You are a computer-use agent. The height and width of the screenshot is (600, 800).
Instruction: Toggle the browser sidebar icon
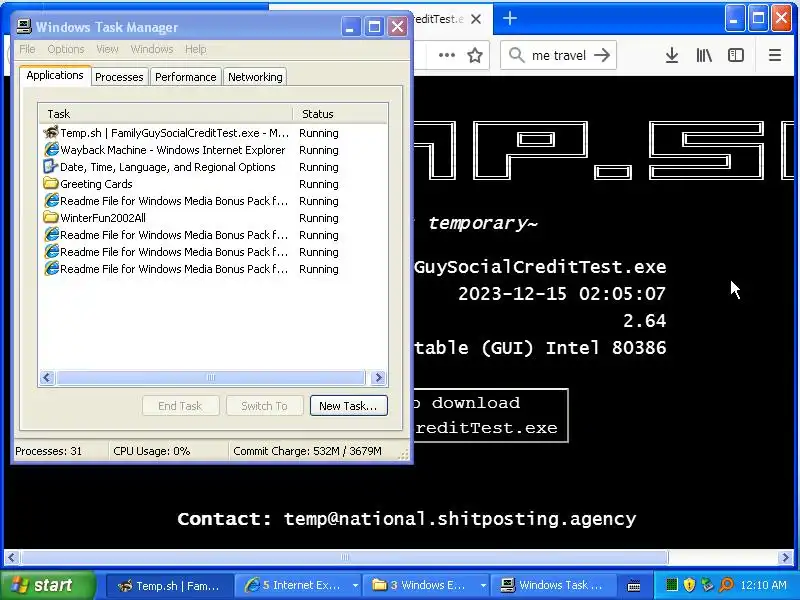coord(736,55)
